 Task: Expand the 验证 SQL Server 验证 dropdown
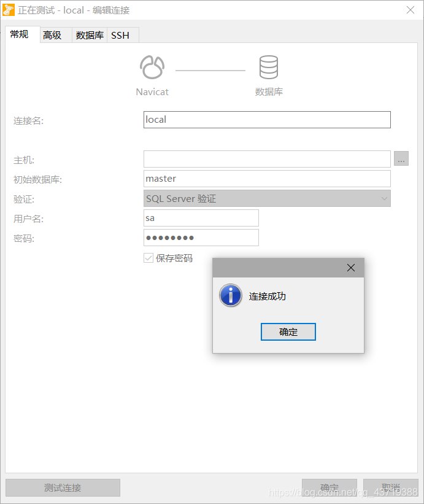(267, 198)
